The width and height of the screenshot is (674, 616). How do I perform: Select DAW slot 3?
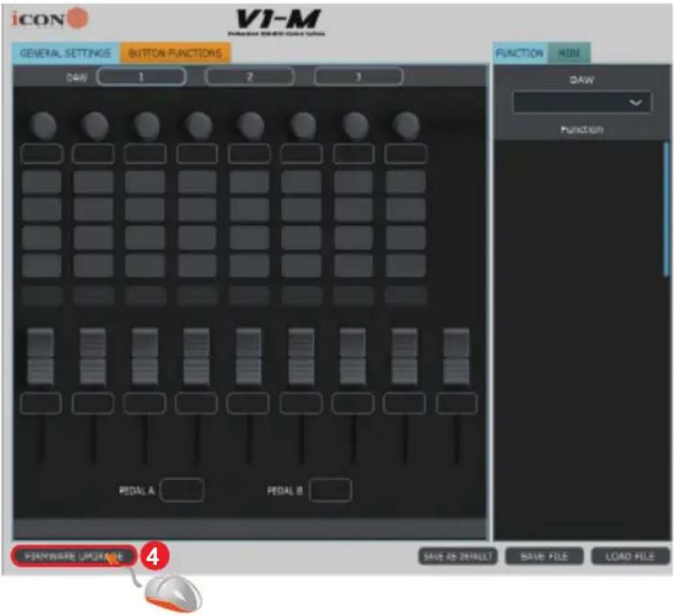pyautogui.click(x=358, y=77)
